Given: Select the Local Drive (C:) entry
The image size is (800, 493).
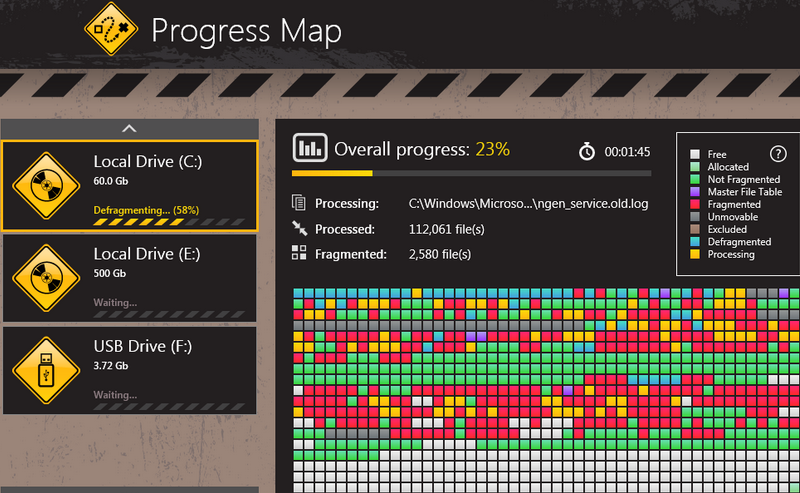Looking at the screenshot, I should (x=130, y=185).
